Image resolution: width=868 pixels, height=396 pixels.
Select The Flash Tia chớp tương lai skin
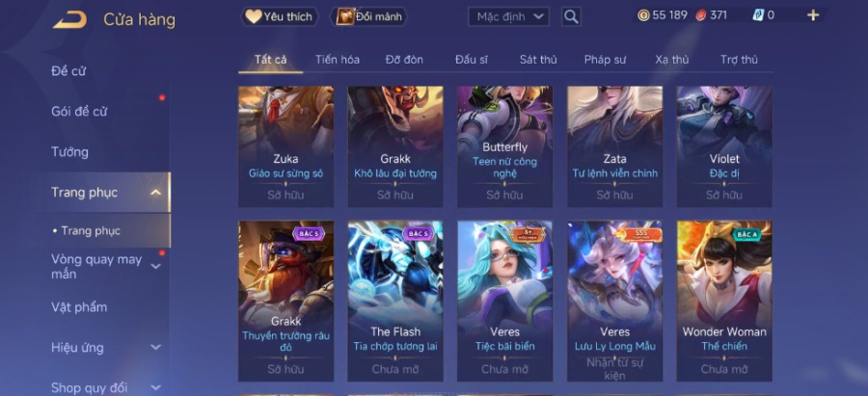pyautogui.click(x=395, y=301)
